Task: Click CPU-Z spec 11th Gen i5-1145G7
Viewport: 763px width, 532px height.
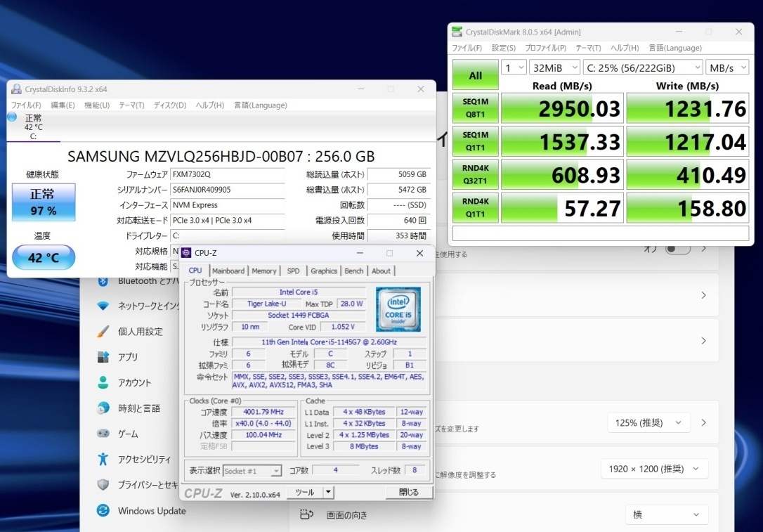Action: tap(329, 342)
